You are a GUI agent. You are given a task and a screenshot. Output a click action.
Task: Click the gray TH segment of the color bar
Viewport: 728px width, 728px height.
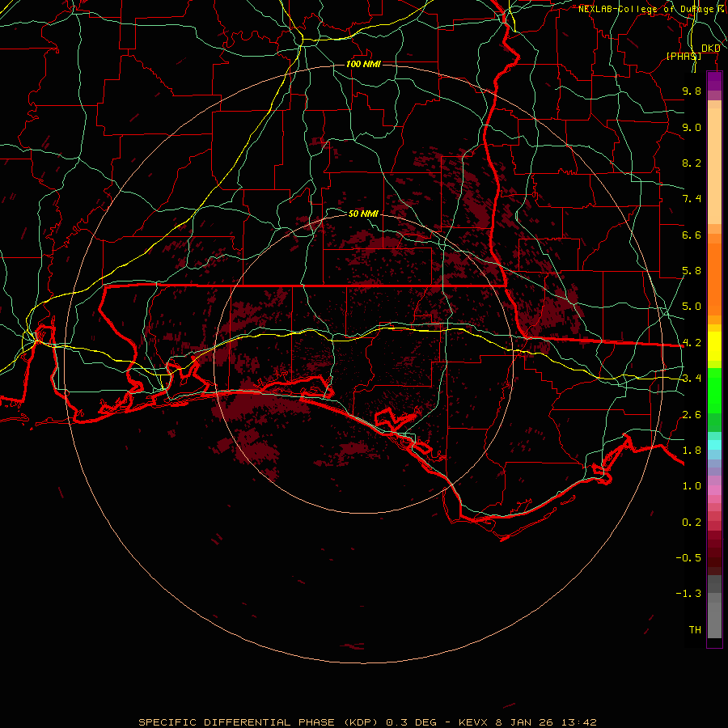[x=714, y=620]
